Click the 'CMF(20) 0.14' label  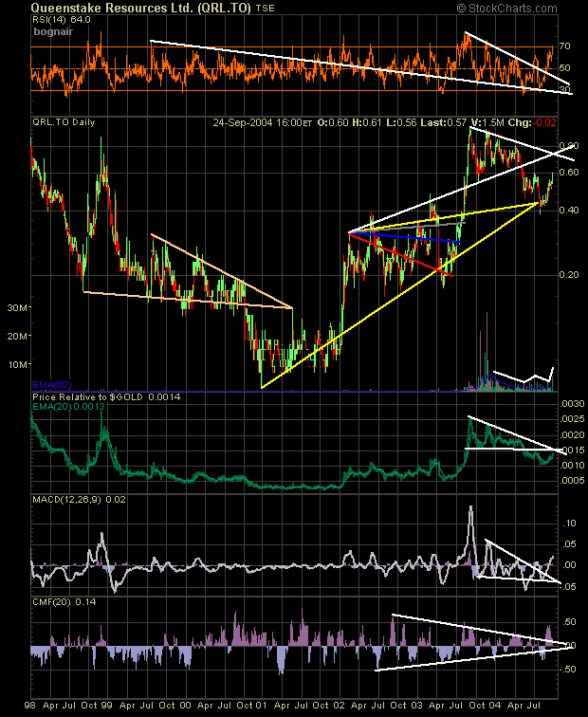click(64, 602)
